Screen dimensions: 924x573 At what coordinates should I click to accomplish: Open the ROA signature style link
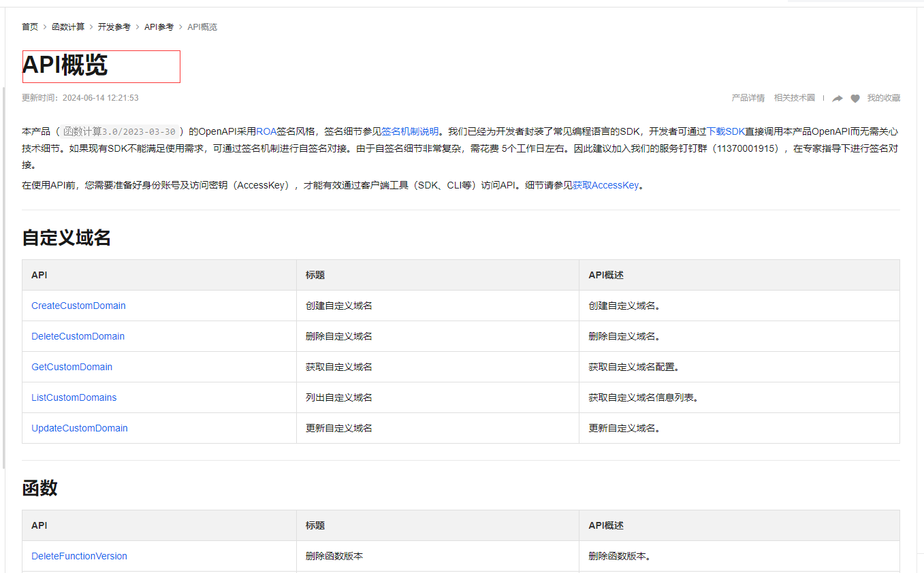[x=266, y=131]
